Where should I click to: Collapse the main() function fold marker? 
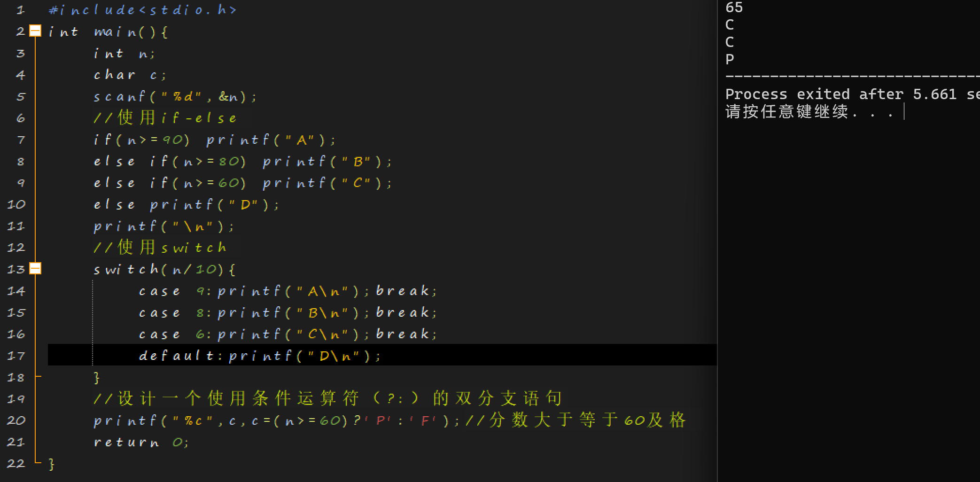click(35, 31)
